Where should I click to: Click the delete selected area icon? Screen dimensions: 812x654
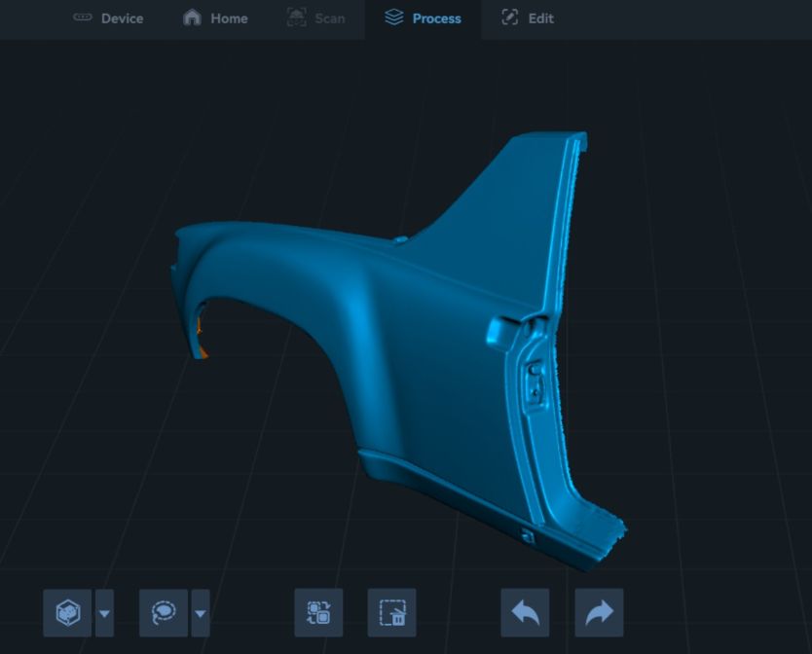pyautogui.click(x=392, y=612)
